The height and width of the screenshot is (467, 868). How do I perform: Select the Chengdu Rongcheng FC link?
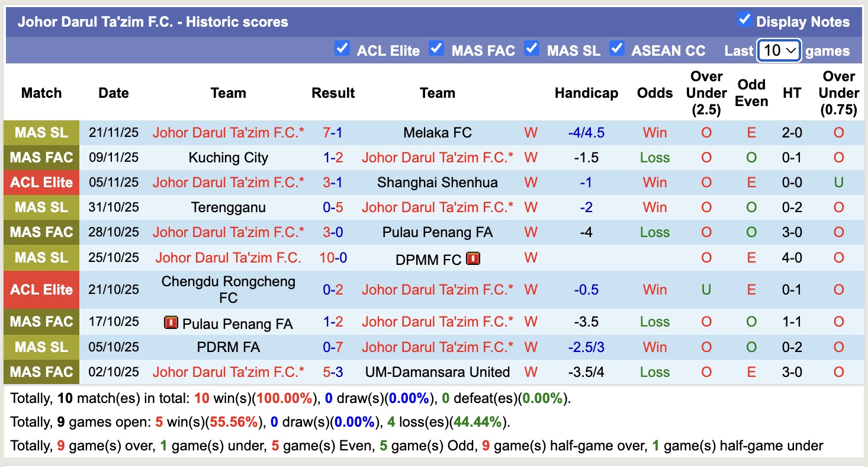(x=228, y=289)
